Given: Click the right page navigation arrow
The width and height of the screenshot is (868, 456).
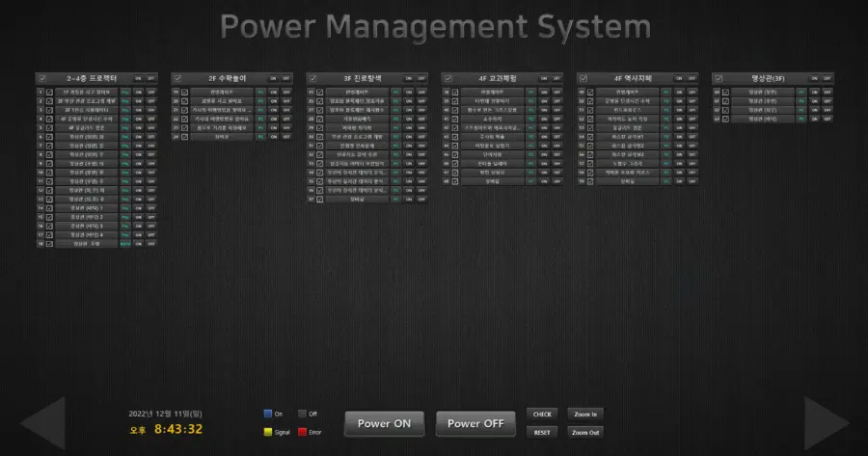Looking at the screenshot, I should point(826,421).
